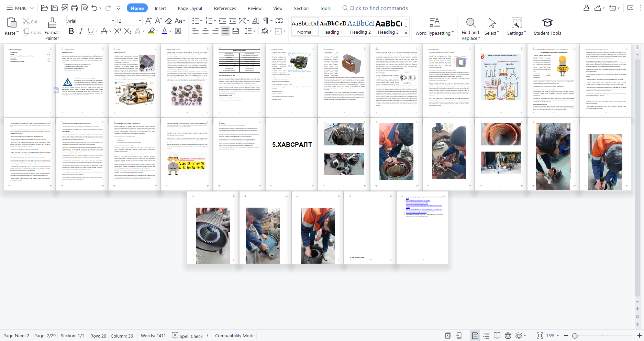Viewport: 644px width, 341px height.
Task: Toggle Bold formatting
Action: (x=71, y=31)
